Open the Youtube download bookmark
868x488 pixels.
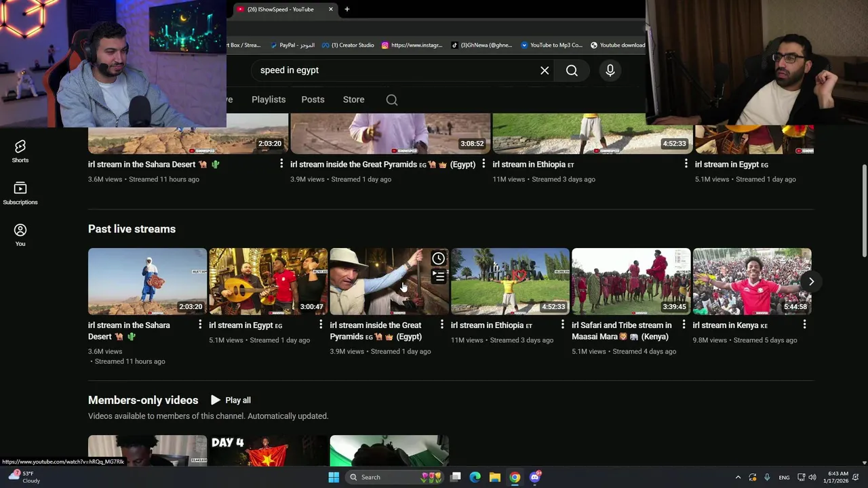[618, 45]
